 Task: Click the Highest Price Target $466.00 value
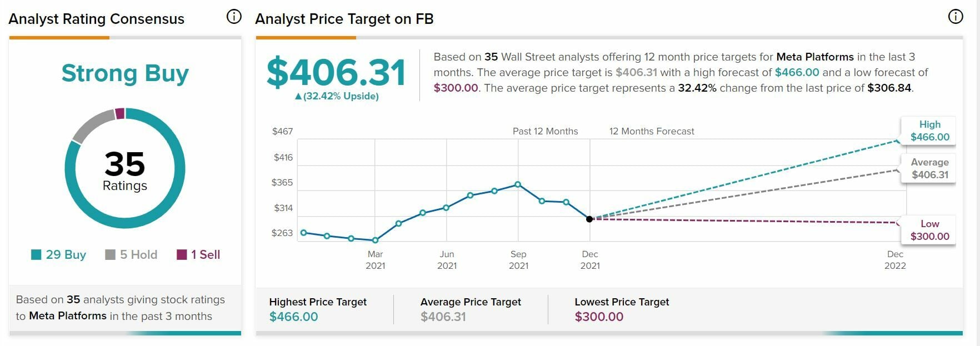(x=293, y=317)
